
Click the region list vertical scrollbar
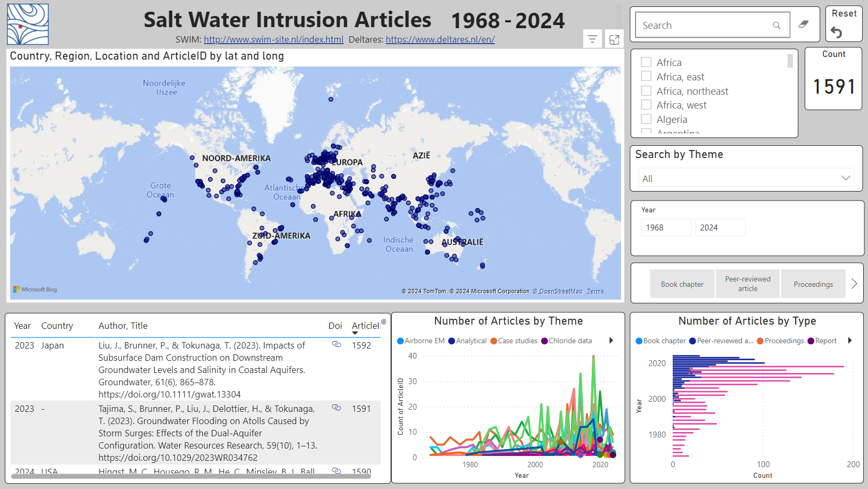[x=790, y=61]
